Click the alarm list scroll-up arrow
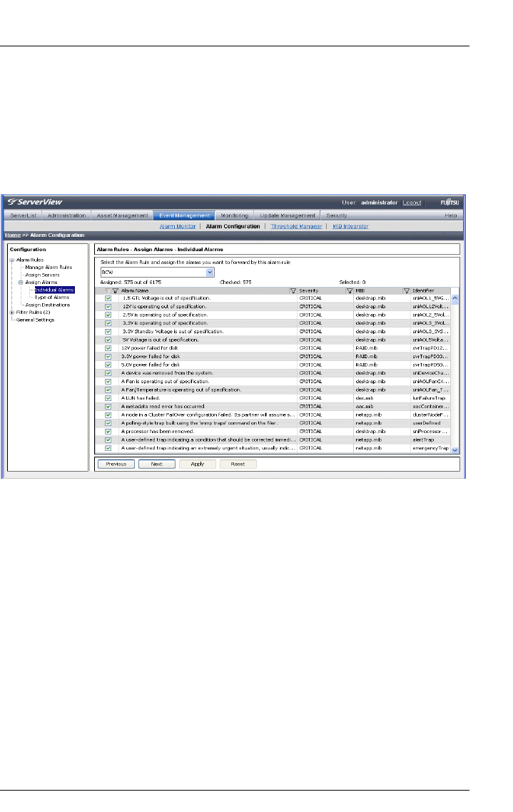 point(455,298)
